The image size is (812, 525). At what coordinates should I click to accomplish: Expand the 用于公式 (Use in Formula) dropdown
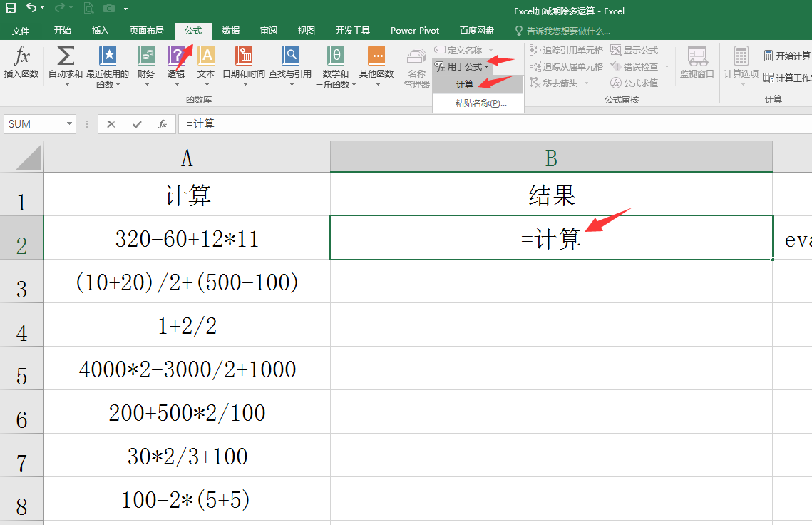[464, 66]
